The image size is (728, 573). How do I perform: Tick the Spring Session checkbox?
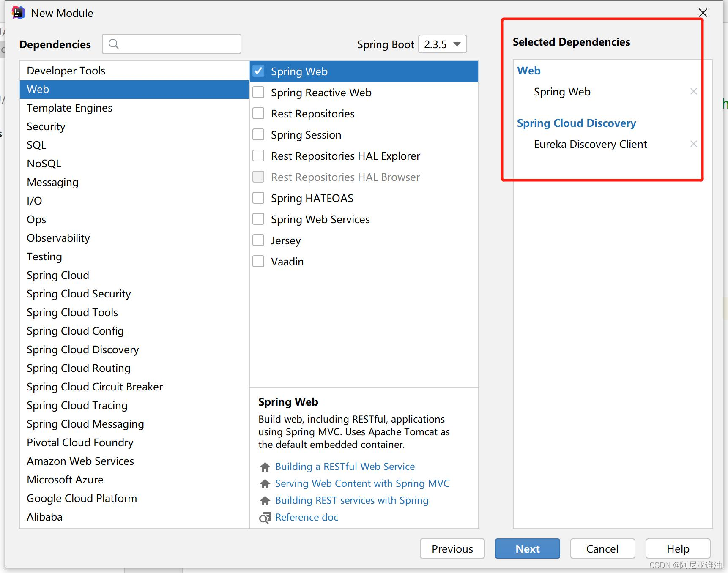(x=258, y=134)
